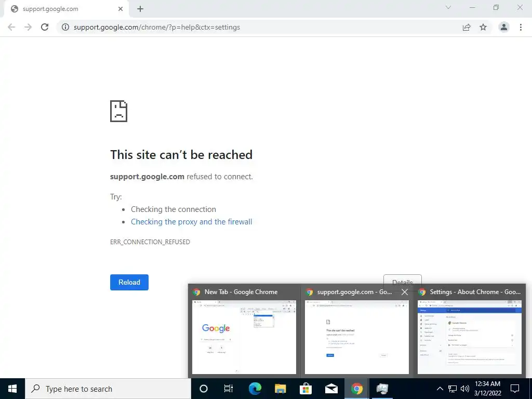The height and width of the screenshot is (399, 532).
Task: Click the address bar URL field
Action: (x=258, y=27)
